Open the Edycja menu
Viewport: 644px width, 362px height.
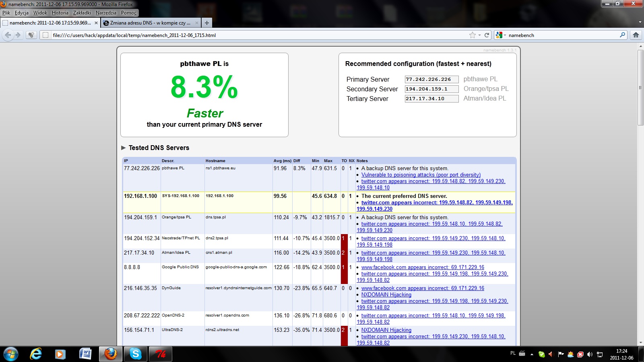[22, 13]
